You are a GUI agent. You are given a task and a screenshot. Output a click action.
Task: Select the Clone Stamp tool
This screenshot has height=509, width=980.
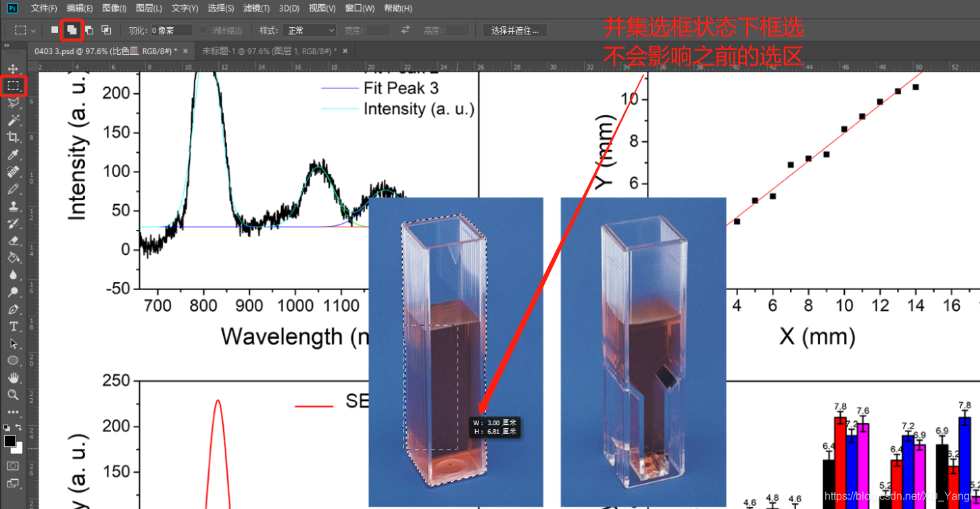click(x=13, y=206)
